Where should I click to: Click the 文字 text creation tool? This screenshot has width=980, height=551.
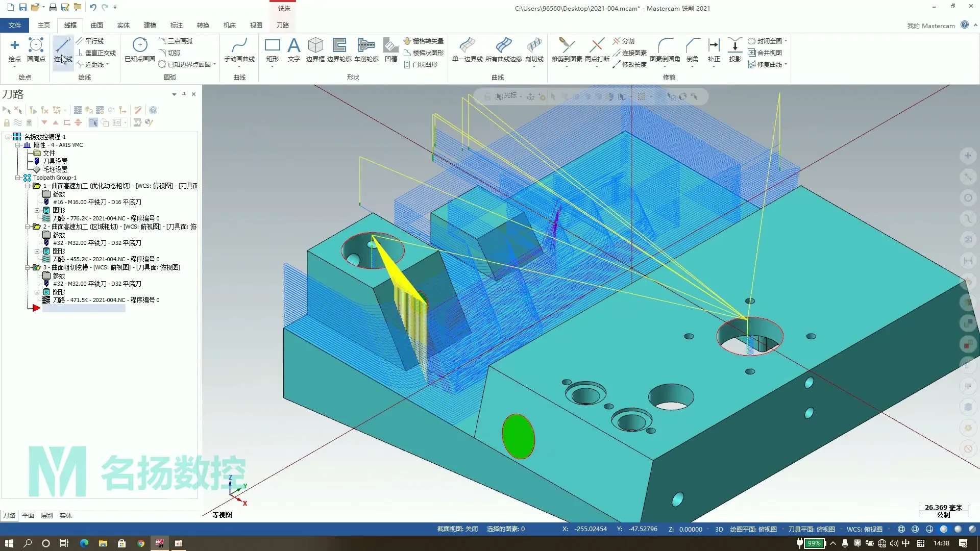click(x=293, y=49)
